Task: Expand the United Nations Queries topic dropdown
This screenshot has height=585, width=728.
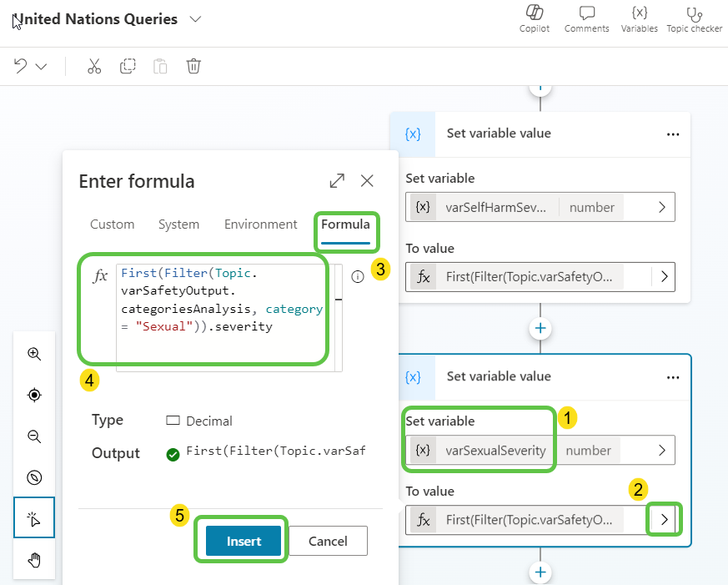Action: [195, 19]
